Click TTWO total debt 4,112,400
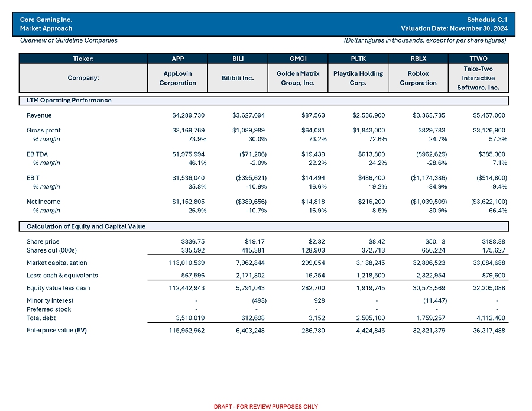Screen dimensions: 532x411 (491, 318)
